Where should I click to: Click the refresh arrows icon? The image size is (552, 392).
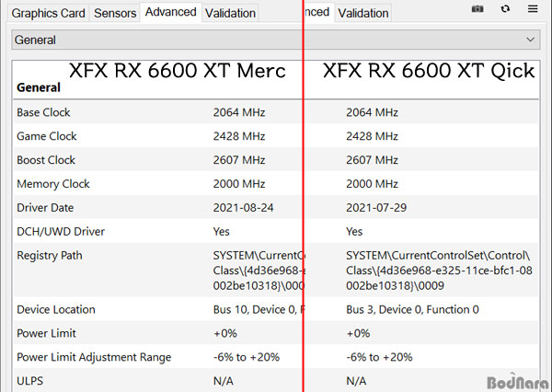pos(505,9)
